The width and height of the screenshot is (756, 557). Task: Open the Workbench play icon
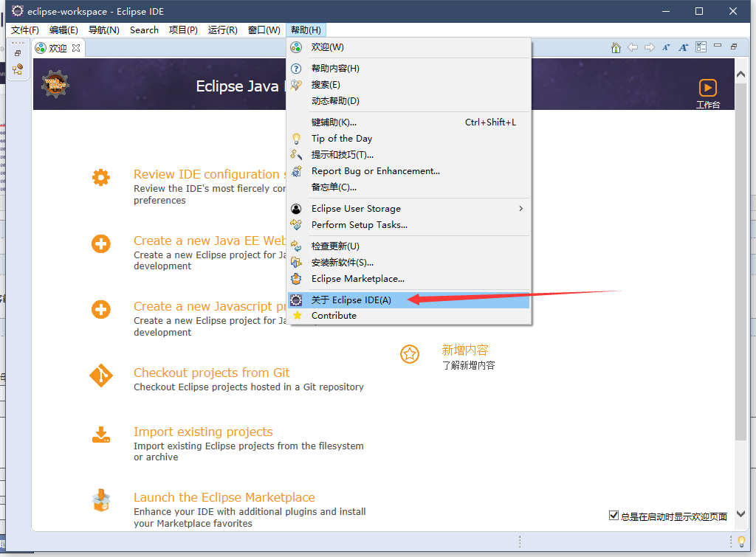708,88
